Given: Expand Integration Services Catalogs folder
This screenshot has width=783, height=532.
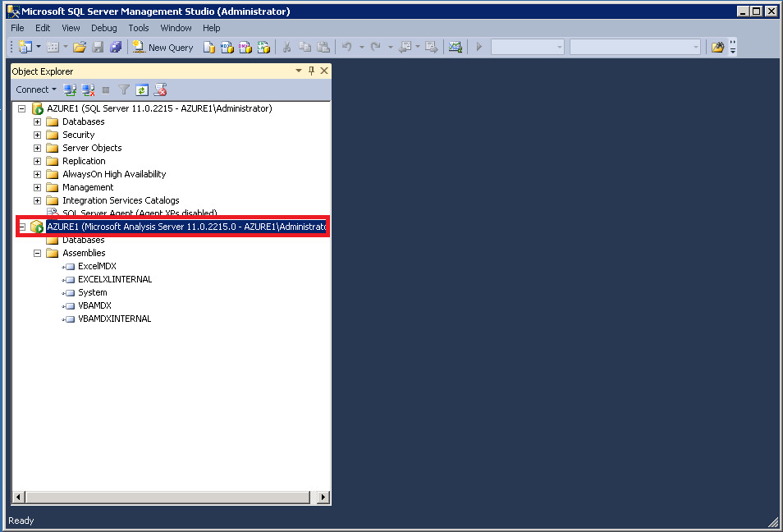Looking at the screenshot, I should [x=37, y=200].
